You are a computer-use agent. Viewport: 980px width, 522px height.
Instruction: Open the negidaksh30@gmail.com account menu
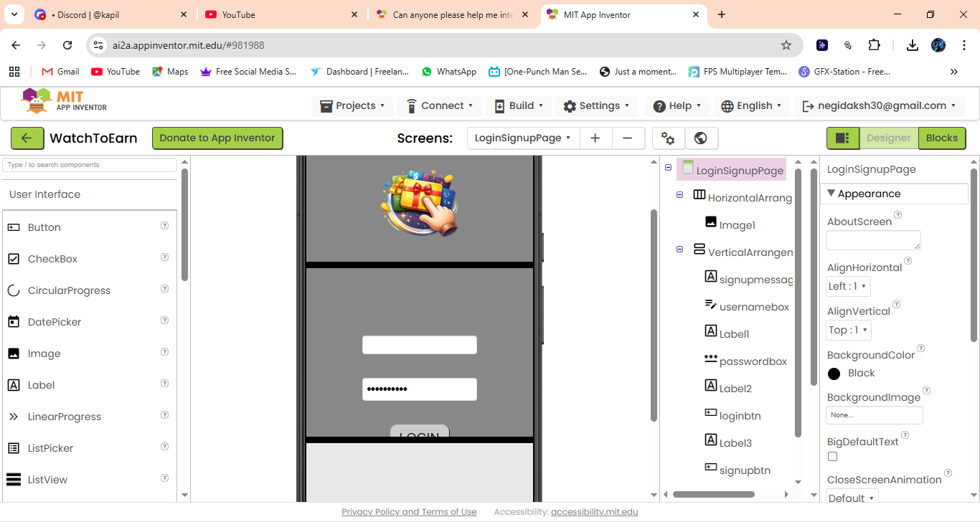(880, 106)
